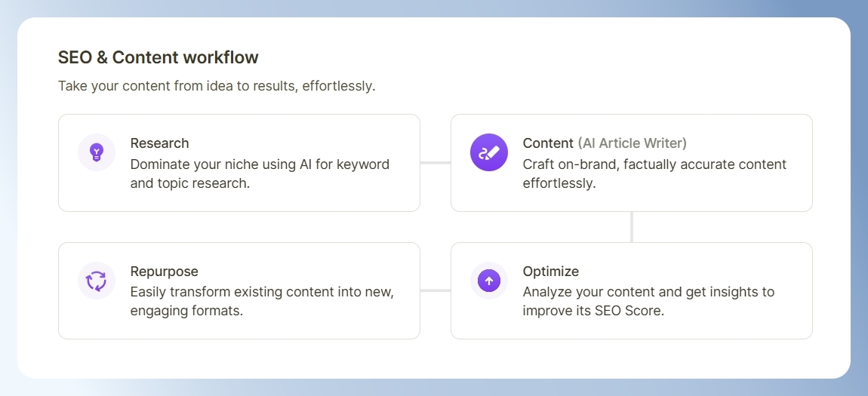Click "Analyze your content" description text
868x396 pixels.
pyautogui.click(x=648, y=302)
